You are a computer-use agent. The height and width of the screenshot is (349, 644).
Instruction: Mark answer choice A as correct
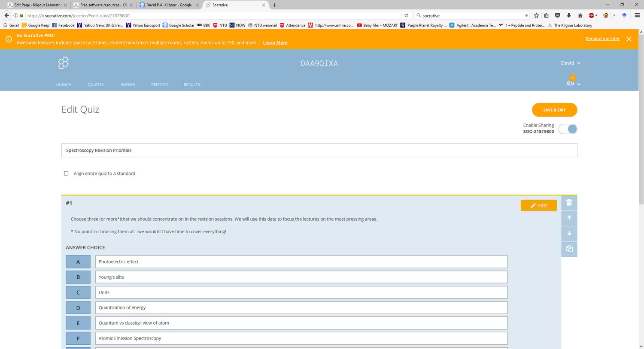[78, 262]
